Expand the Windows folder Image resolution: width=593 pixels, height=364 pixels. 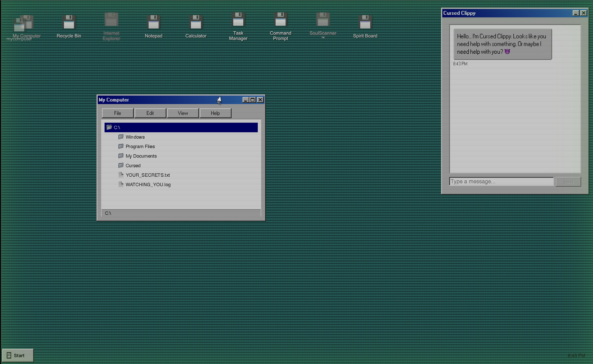135,137
